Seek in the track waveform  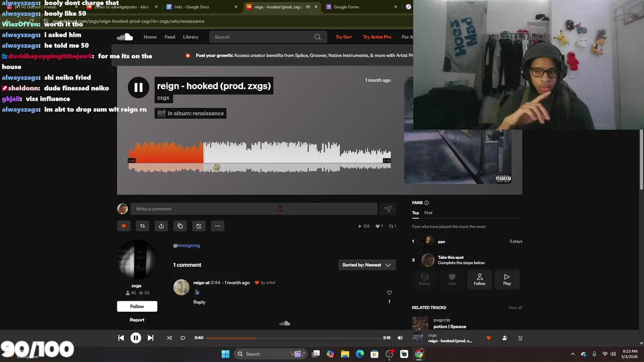click(x=260, y=157)
